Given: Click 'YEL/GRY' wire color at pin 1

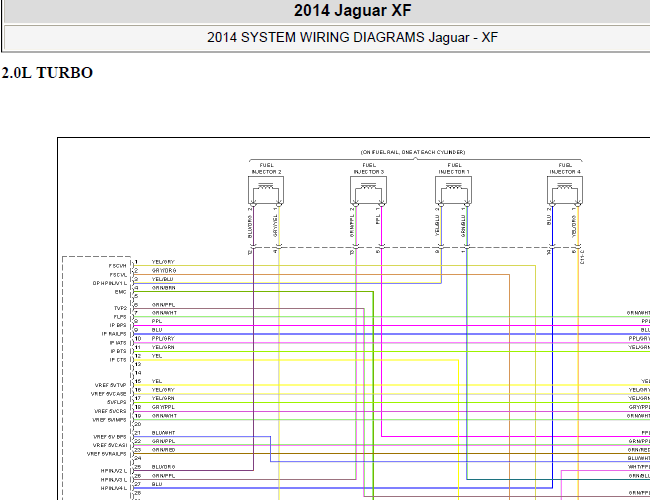Looking at the screenshot, I should click(163, 262).
